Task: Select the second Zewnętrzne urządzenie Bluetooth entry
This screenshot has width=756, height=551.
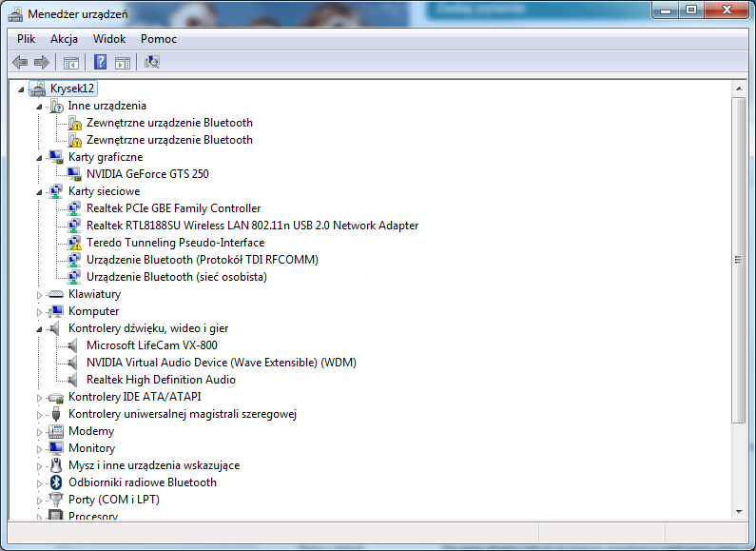Action: [x=169, y=140]
